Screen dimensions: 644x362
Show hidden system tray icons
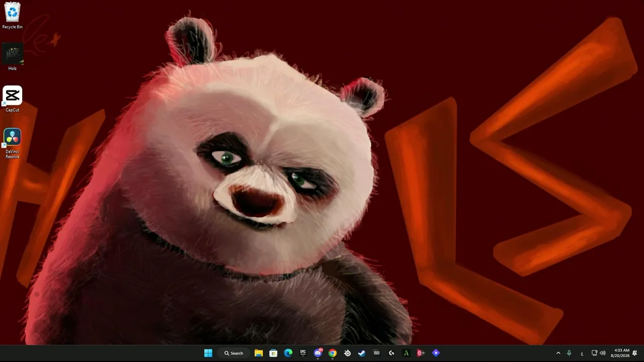click(558, 353)
